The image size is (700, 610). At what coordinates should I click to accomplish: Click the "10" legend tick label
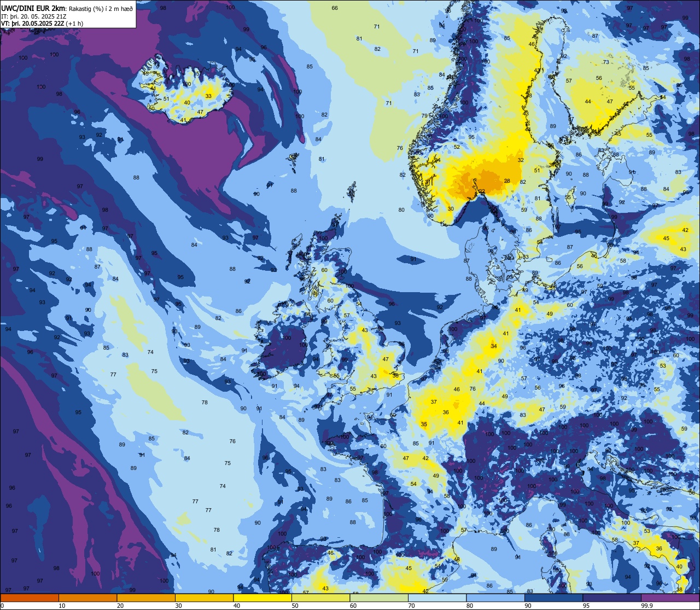pos(62,606)
